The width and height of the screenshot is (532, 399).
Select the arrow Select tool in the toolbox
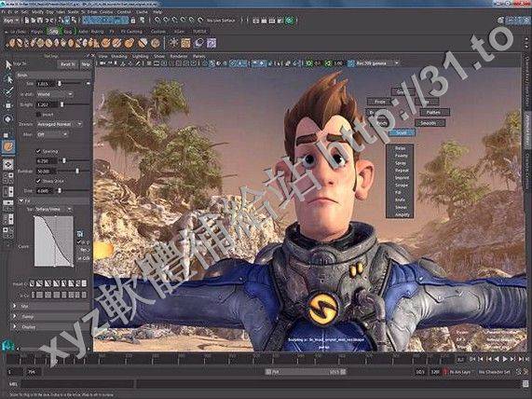(x=8, y=64)
